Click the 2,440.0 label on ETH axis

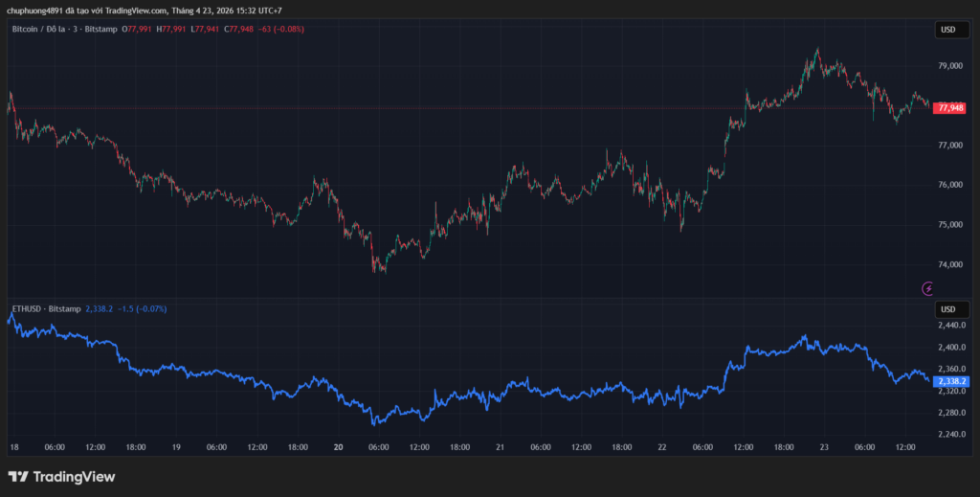[x=950, y=326]
